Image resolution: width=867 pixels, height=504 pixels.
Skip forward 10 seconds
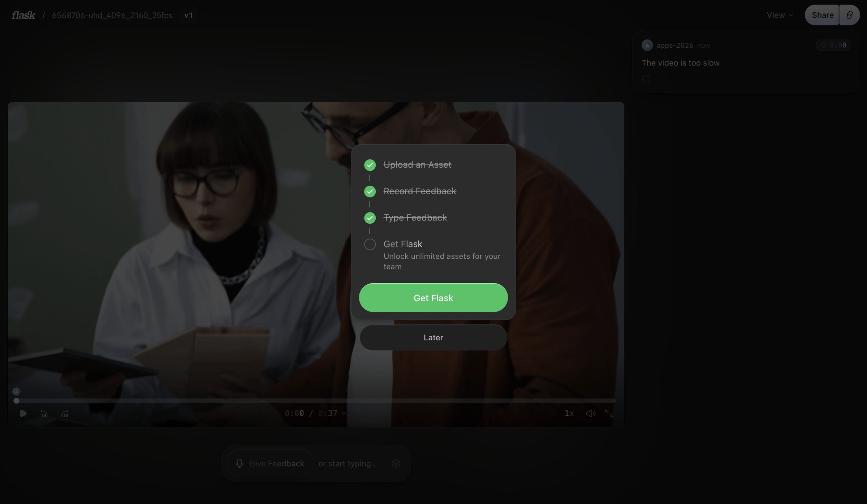pyautogui.click(x=65, y=414)
